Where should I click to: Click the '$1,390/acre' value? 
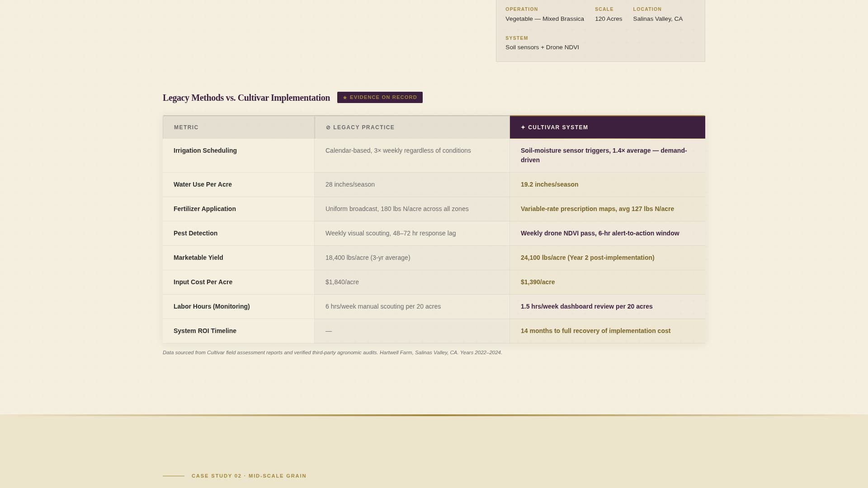pos(538,282)
